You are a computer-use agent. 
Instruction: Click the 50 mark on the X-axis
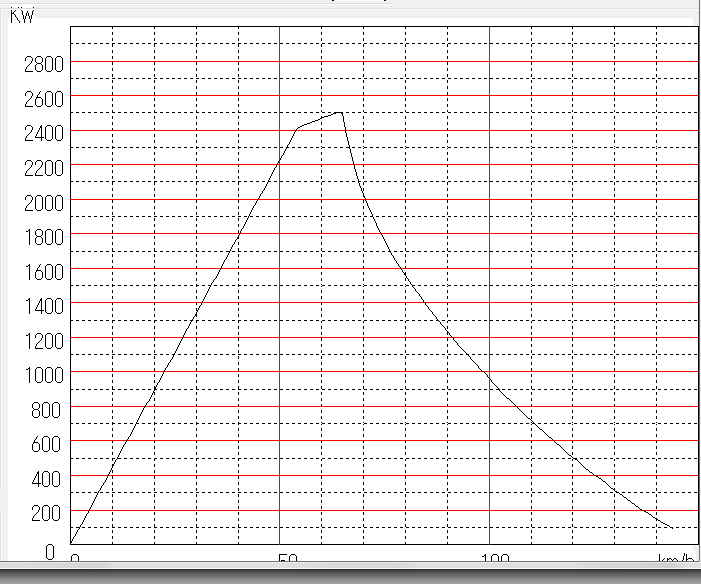point(285,558)
